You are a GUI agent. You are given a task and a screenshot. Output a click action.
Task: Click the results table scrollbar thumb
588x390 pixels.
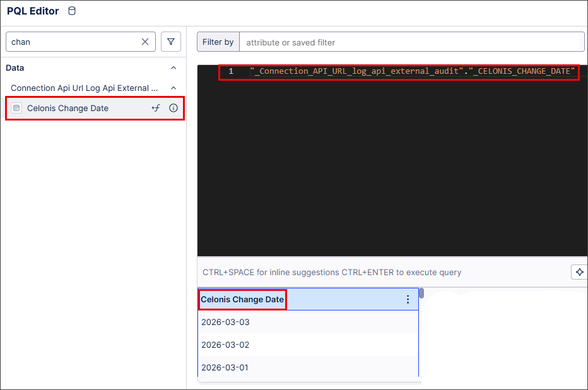[421, 293]
